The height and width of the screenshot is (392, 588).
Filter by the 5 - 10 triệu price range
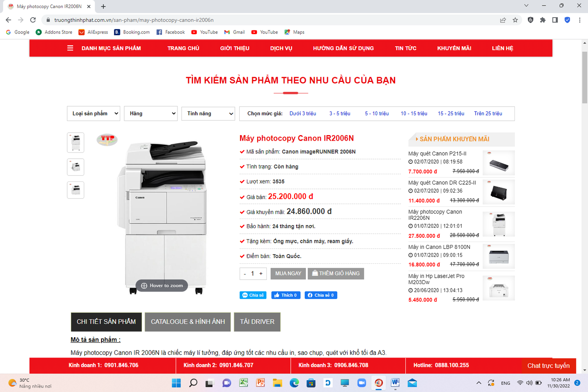tap(377, 114)
